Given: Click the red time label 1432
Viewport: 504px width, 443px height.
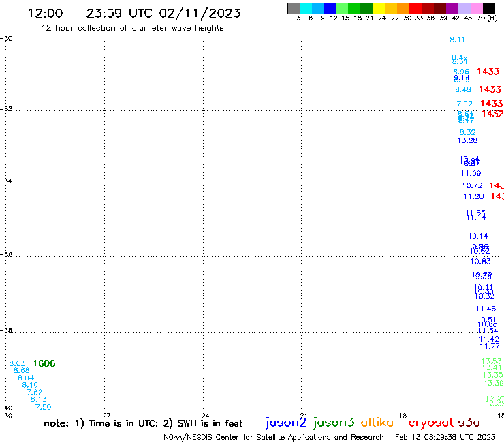Looking at the screenshot, I should (x=492, y=114).
